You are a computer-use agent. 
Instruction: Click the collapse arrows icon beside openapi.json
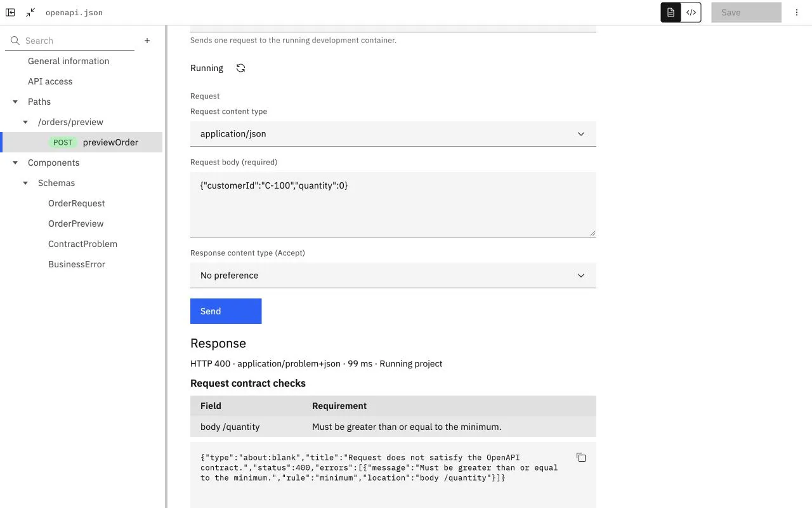coord(30,12)
